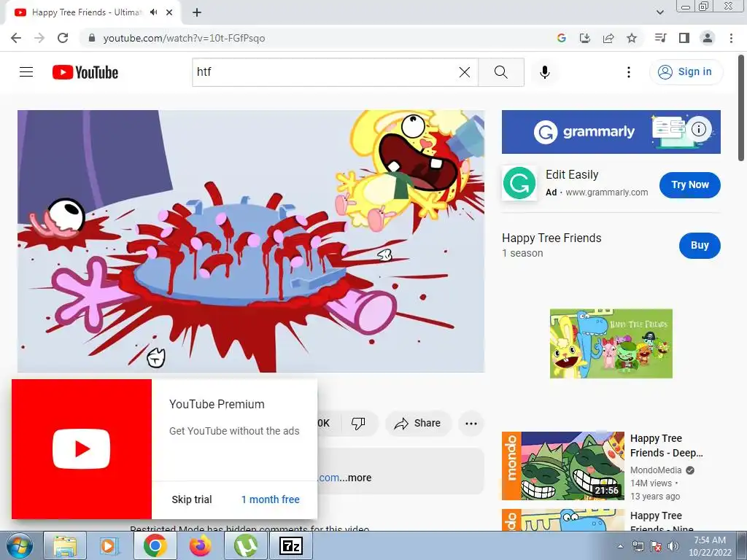
Task: Show hidden tray icons arrow
Action: (620, 546)
